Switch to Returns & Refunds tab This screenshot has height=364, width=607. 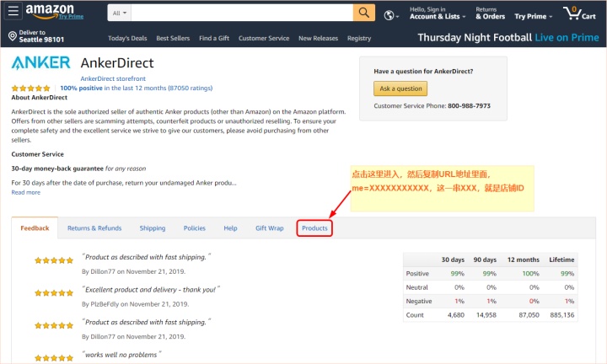coord(94,228)
